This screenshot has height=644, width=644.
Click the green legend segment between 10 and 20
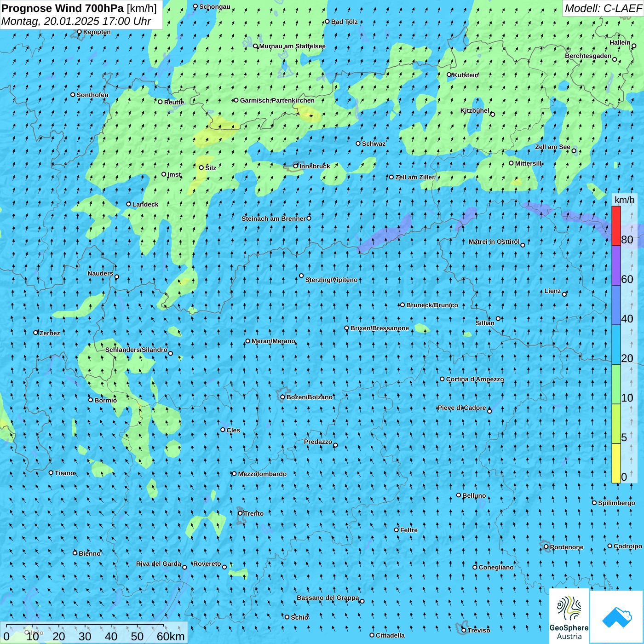click(x=616, y=384)
